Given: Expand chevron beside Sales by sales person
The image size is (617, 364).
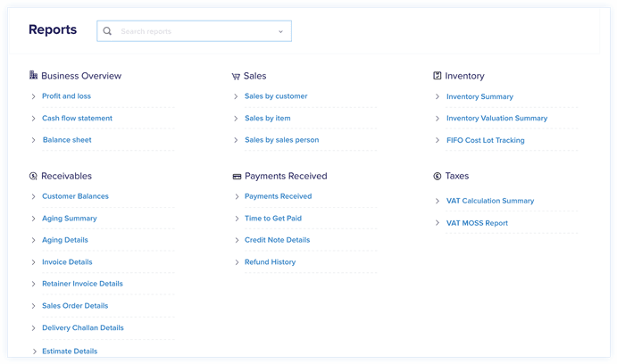Looking at the screenshot, I should [x=236, y=140].
